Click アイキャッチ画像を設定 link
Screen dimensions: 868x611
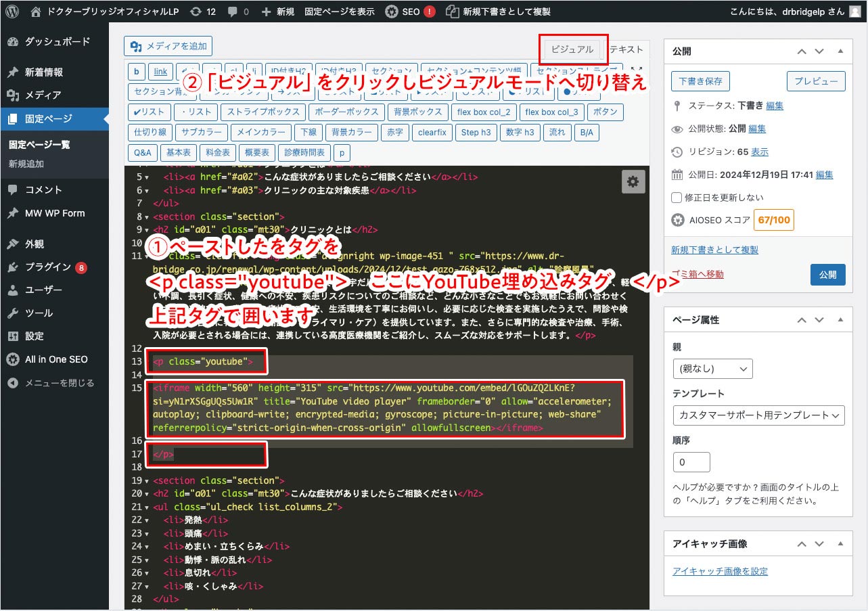(x=720, y=571)
